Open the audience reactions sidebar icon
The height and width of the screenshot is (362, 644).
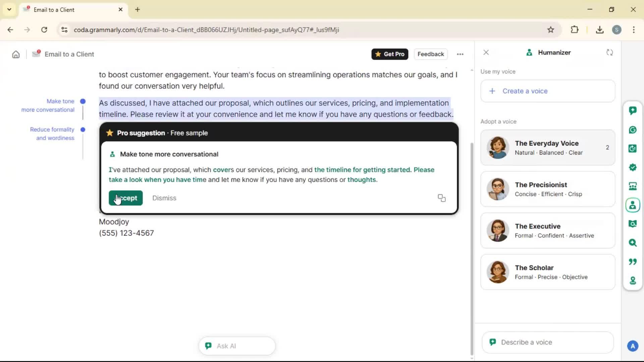(x=633, y=186)
